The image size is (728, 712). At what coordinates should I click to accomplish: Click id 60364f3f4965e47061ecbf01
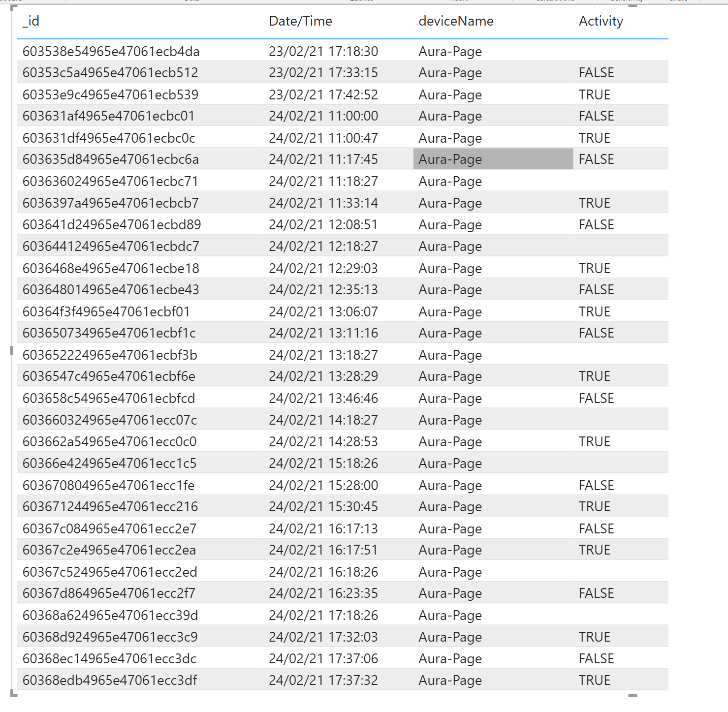[x=106, y=312]
